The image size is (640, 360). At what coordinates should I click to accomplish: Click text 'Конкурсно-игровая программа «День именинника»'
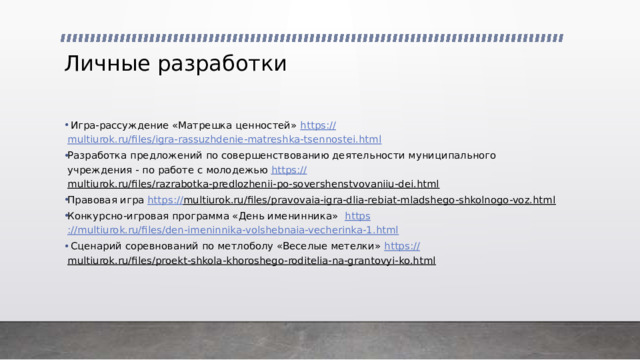pyautogui.click(x=203, y=216)
